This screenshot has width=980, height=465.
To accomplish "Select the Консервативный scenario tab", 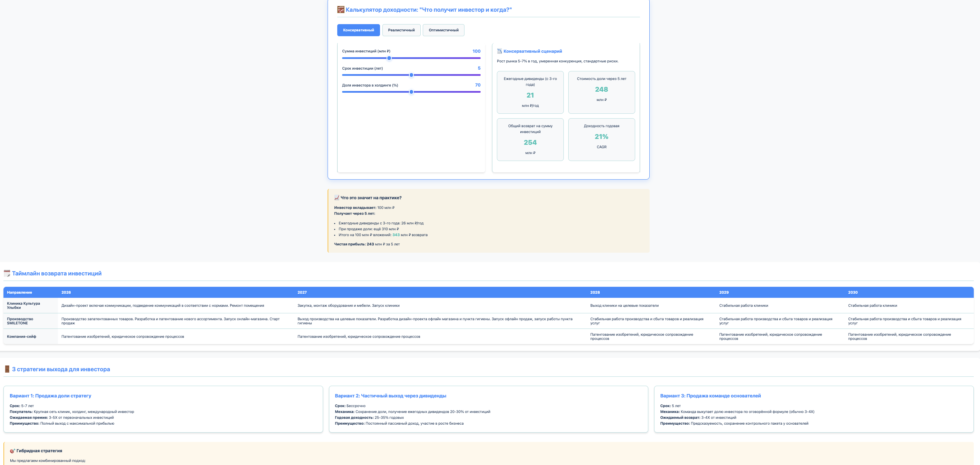I will click(358, 30).
